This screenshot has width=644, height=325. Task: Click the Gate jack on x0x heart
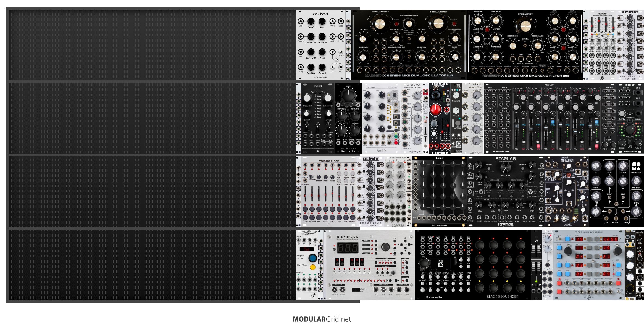tap(341, 21)
